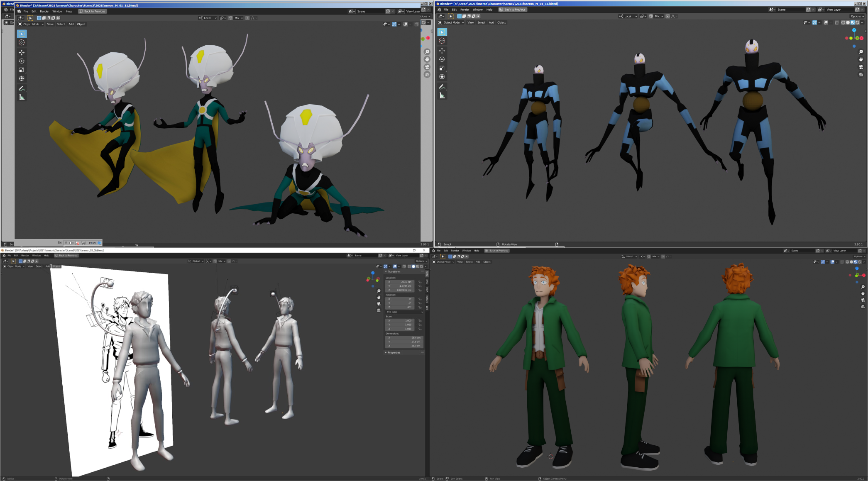Click zoom view icon in the grey sculpt window
Image resolution: width=868 pixels, height=481 pixels.
point(379,291)
